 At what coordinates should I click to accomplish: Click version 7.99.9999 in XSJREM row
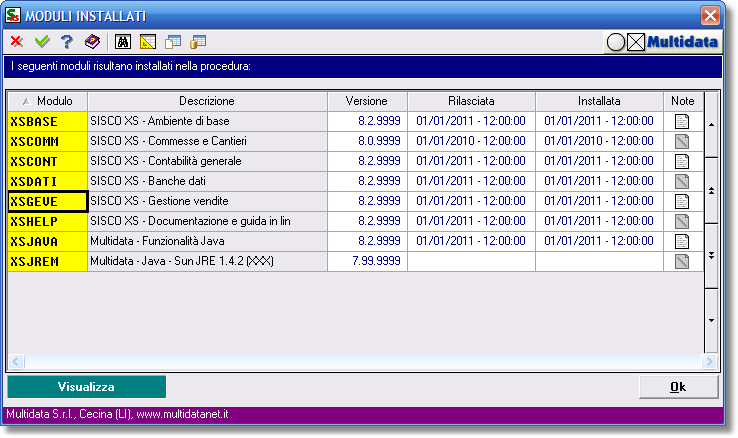(x=377, y=261)
